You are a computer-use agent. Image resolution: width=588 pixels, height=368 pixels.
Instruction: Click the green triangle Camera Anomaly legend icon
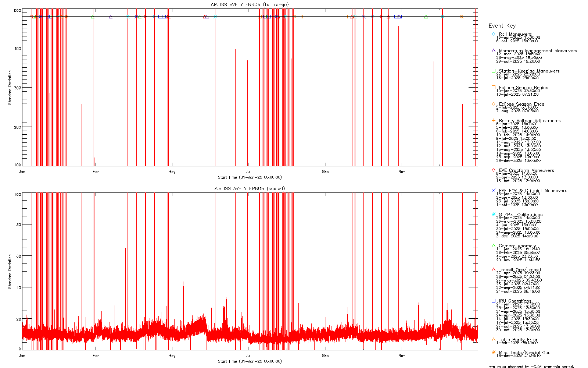[x=494, y=245]
